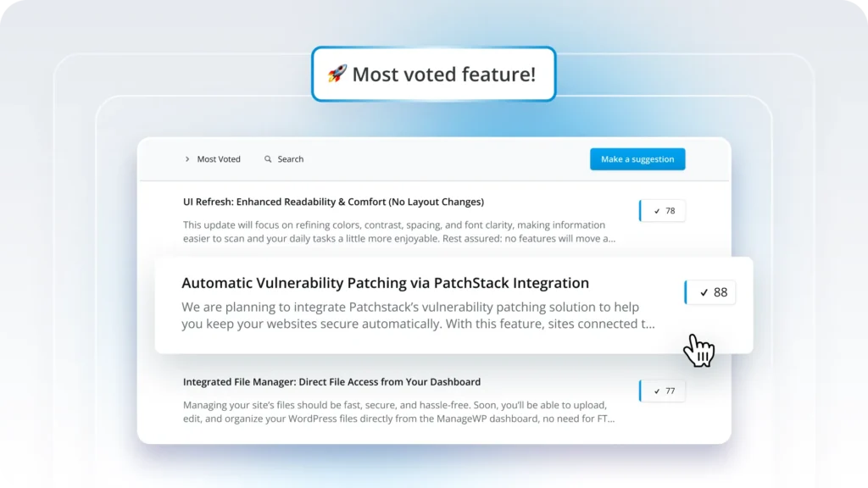
Task: Click the blue accent bar on the 88-vote pill
Action: coord(686,291)
